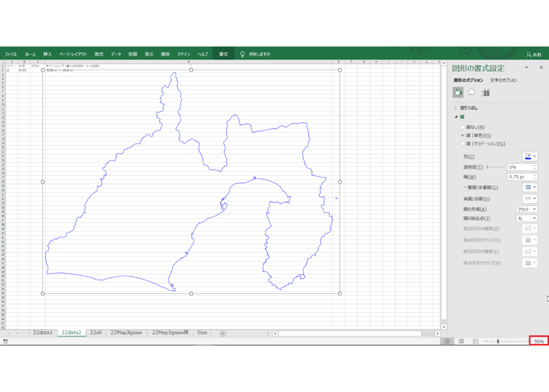Open the 挿入 ribbon tab

(48, 54)
